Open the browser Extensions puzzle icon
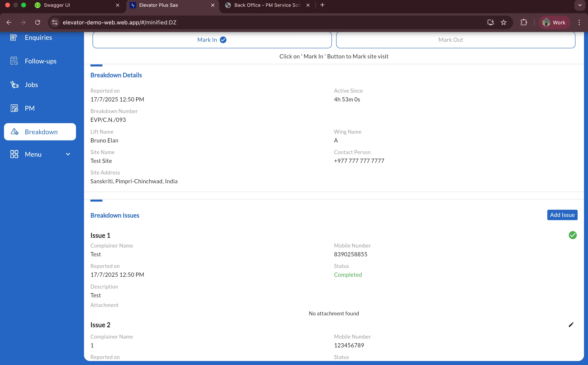Viewport: 588px width, 365px height. [x=524, y=22]
